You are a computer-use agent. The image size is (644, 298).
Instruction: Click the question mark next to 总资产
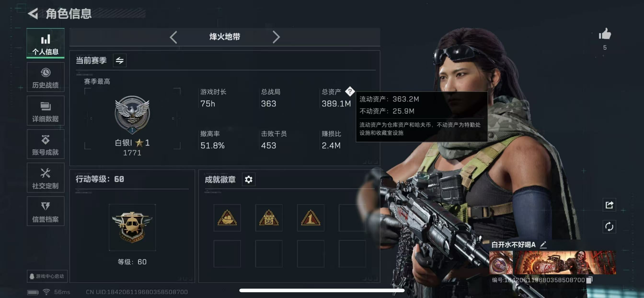coord(350,91)
